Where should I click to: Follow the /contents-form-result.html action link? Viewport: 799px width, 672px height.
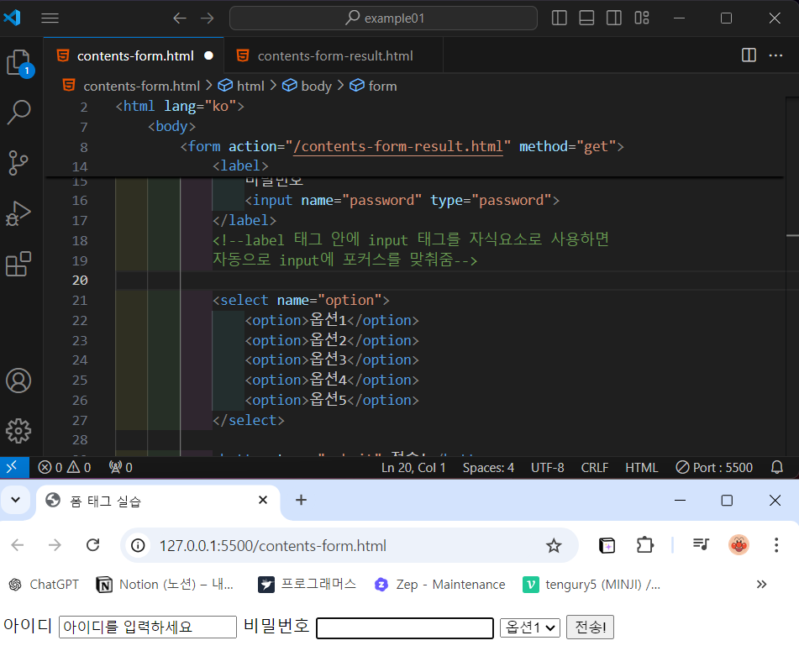tap(398, 147)
